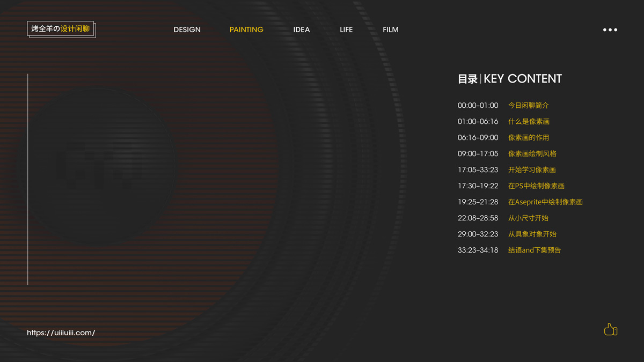Open the https://uiiiuiii.com/ link
644x362 pixels.
pyautogui.click(x=61, y=333)
